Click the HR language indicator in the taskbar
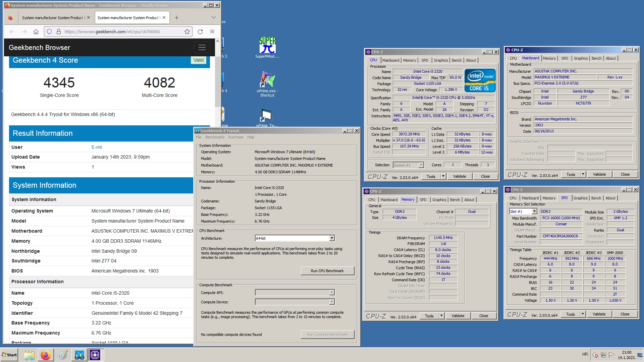Screen dimensions: 644x362 (585, 354)
